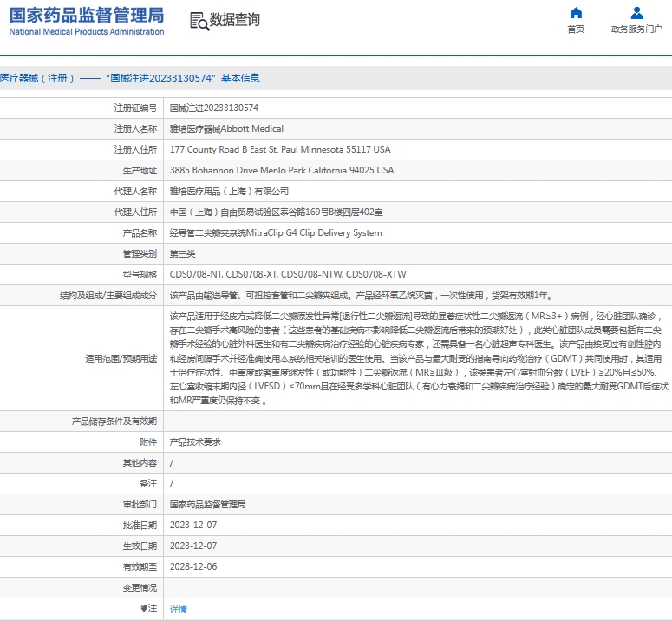Click the 附件 row label
Viewport: 672px width, 621px height.
(148, 441)
